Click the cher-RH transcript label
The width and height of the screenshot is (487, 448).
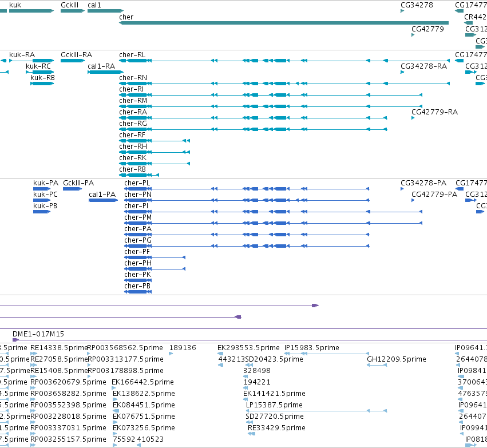click(133, 146)
